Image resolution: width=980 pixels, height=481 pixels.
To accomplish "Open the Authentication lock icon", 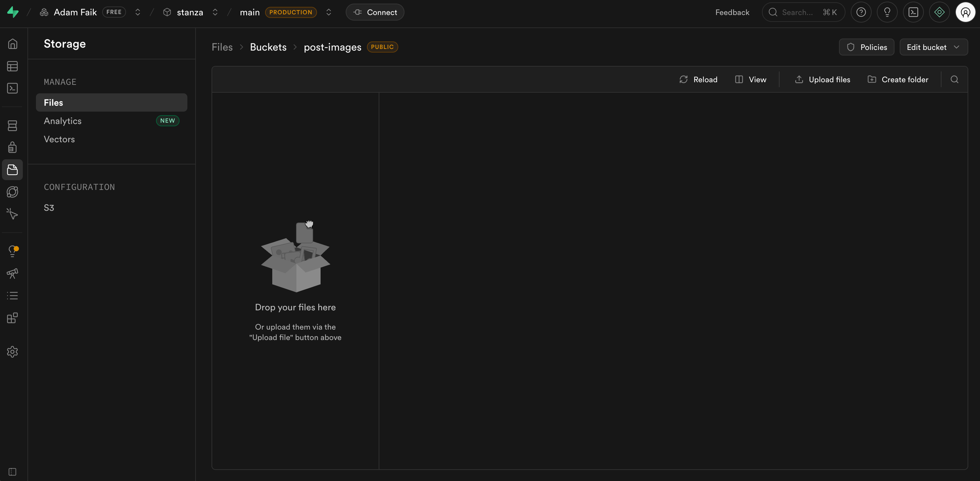I will click(x=12, y=147).
